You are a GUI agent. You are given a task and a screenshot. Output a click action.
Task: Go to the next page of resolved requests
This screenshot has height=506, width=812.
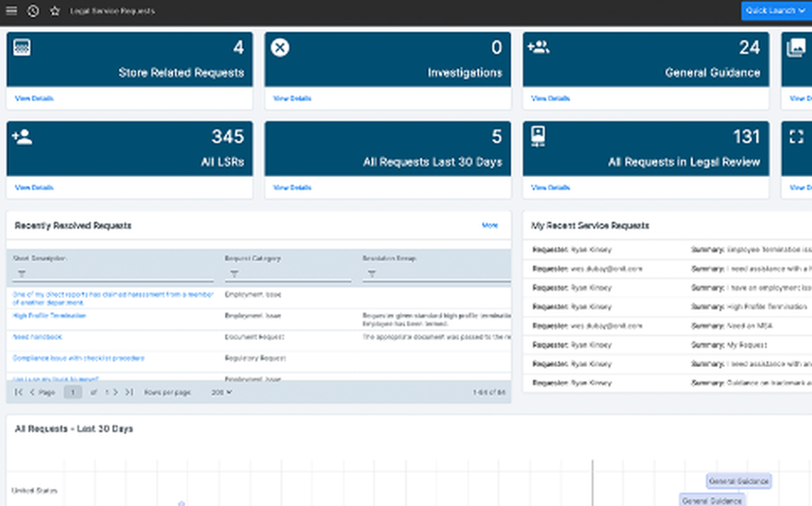(114, 391)
